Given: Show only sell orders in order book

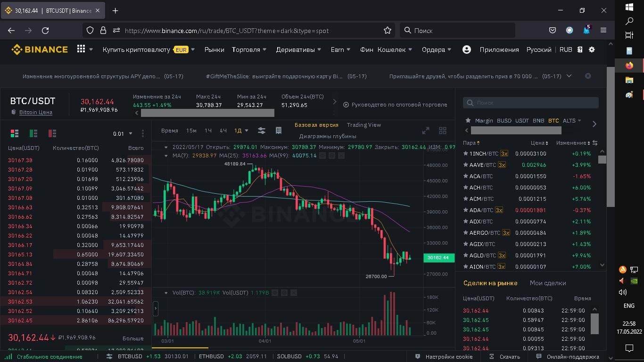Looking at the screenshot, I should [x=52, y=133].
